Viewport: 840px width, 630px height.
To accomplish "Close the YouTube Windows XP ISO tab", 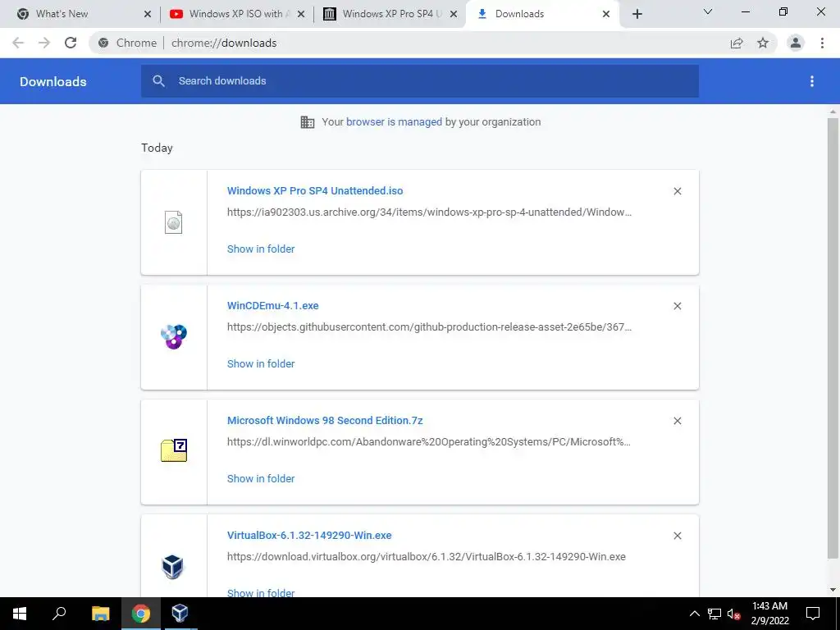I will pyautogui.click(x=301, y=14).
